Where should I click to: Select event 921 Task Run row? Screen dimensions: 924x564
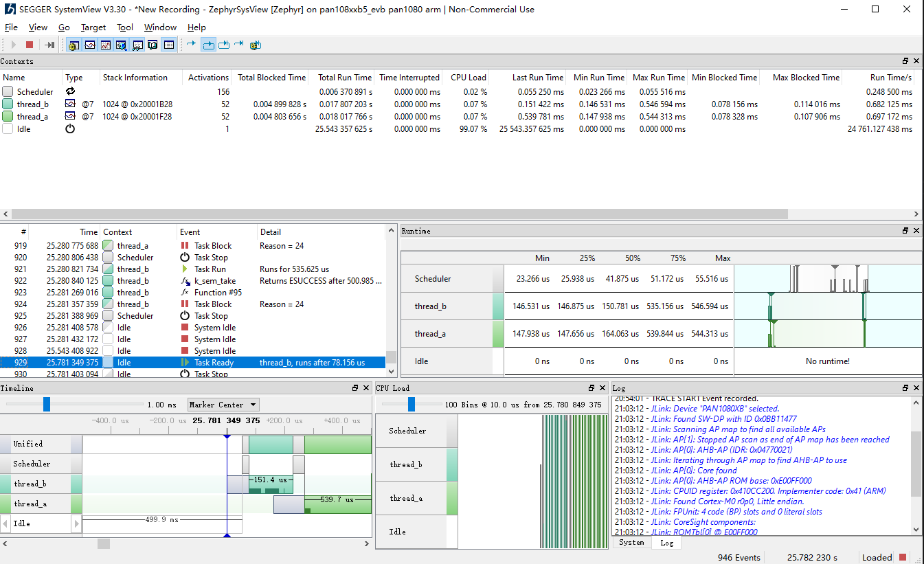coord(192,269)
